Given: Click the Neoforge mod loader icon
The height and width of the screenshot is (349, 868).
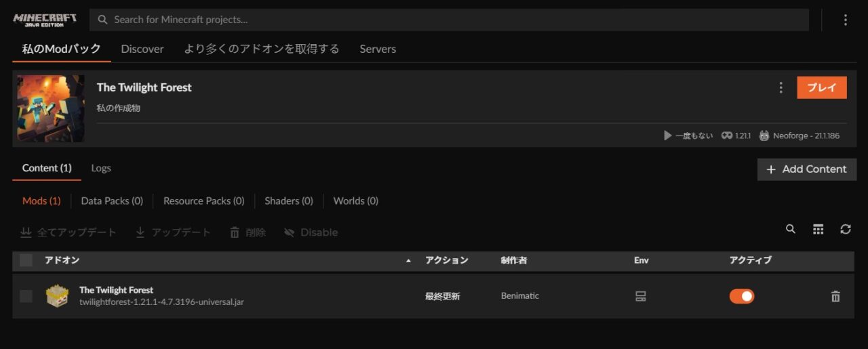Looking at the screenshot, I should tap(764, 136).
